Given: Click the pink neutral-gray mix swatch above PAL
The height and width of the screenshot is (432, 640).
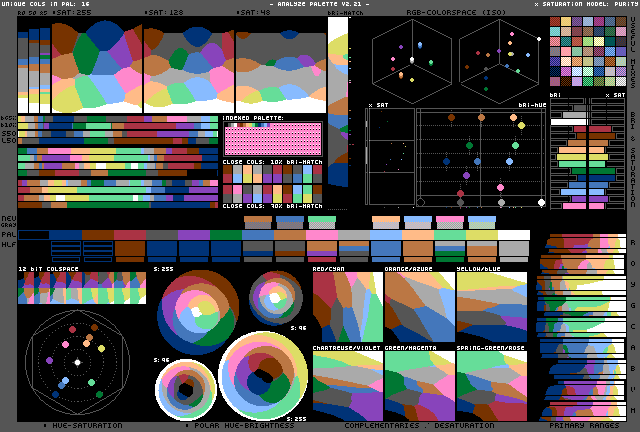Looking at the screenshot, I should click(x=450, y=222).
